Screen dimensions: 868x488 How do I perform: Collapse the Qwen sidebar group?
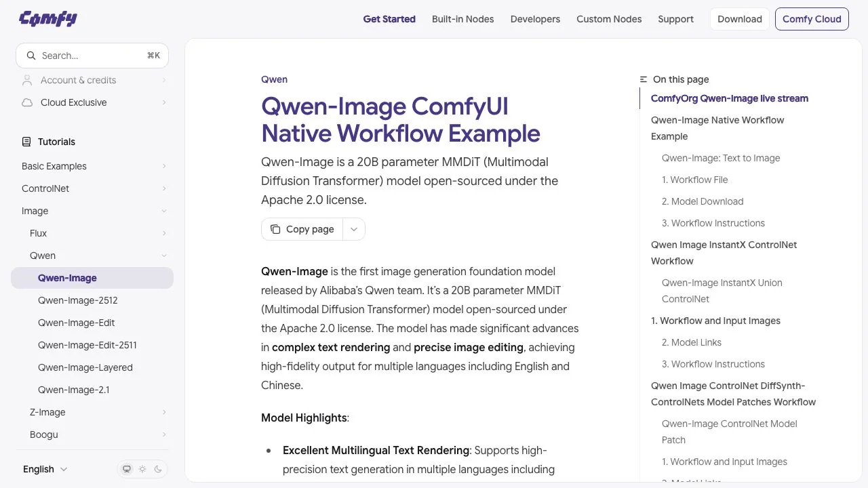[x=164, y=256]
